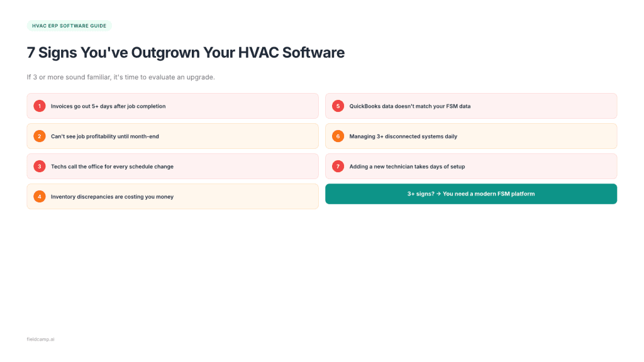This screenshot has width=644, height=362.
Task: Click the red numbered icon 1 badge
Action: click(39, 106)
